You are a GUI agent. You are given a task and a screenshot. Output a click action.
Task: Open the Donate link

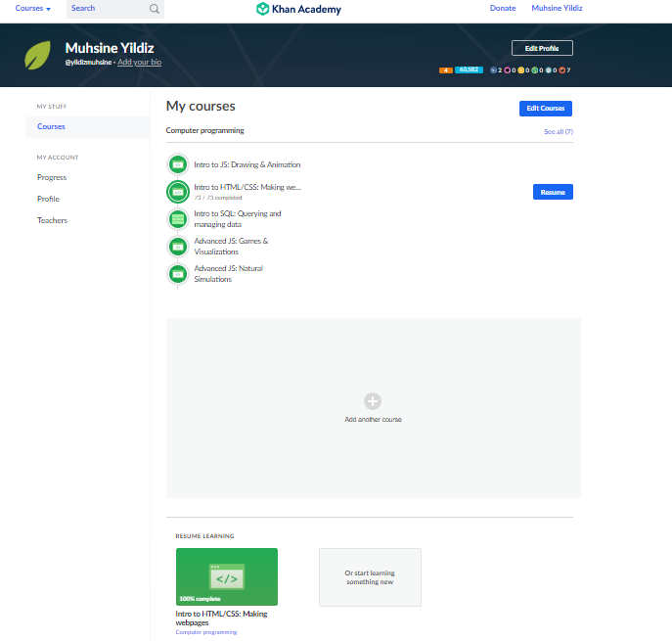(503, 8)
